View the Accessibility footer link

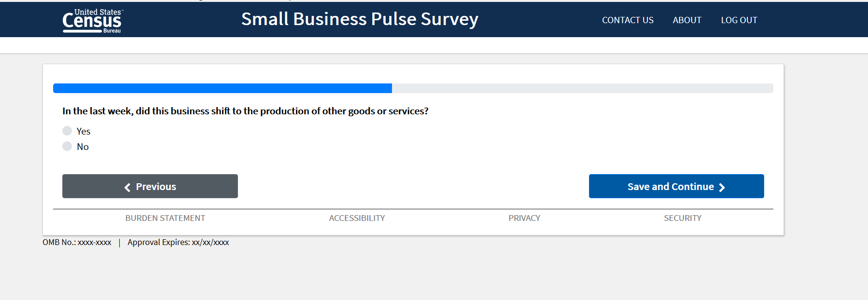click(357, 218)
